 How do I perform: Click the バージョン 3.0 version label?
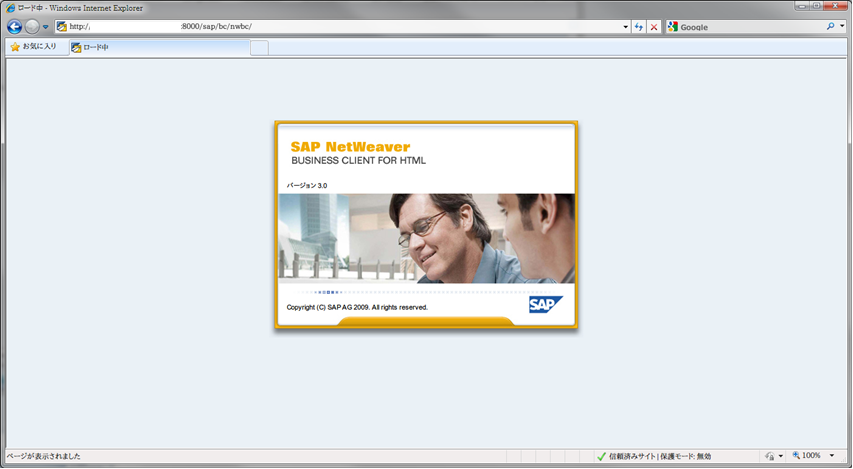point(307,186)
